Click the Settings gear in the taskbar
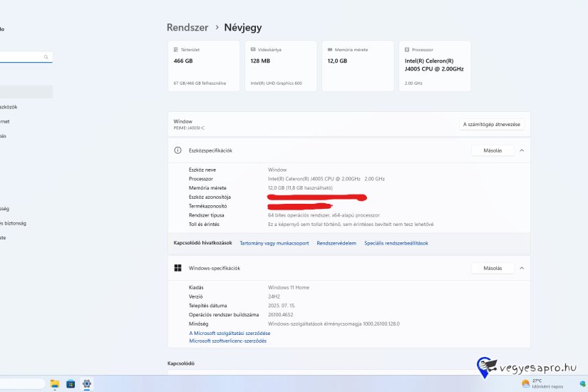The image size is (588, 392). coord(86,383)
